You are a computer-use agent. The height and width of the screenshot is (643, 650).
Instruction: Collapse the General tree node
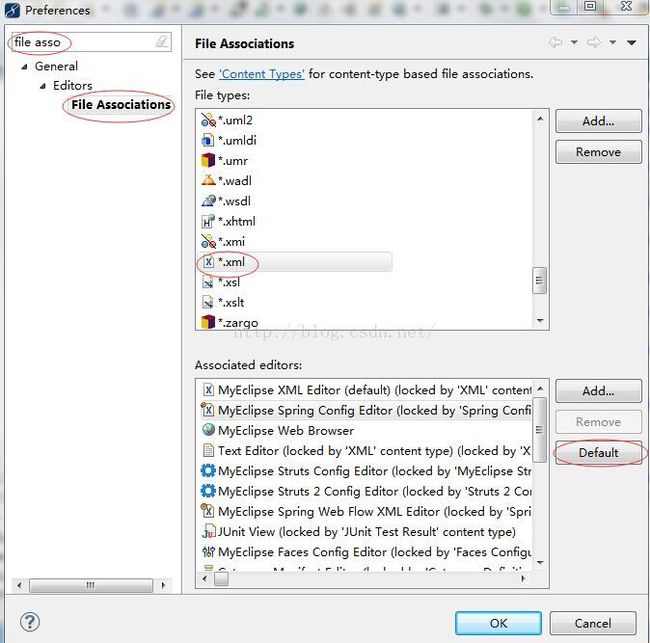(24, 66)
